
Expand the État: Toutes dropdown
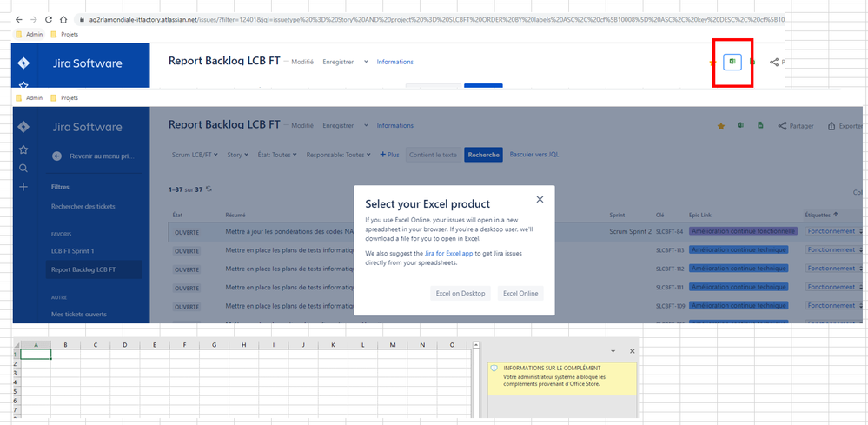click(277, 155)
